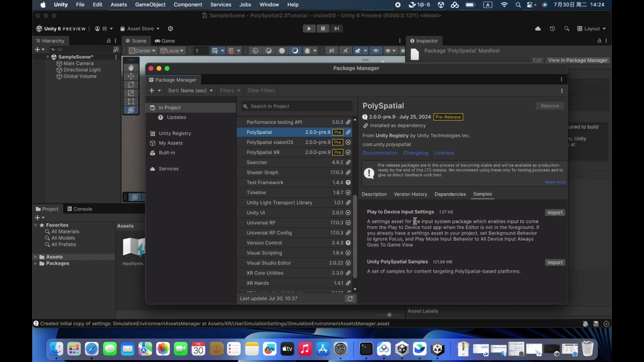This screenshot has width=644, height=362.
Task: Switch to Description tab
Action: [x=374, y=194]
